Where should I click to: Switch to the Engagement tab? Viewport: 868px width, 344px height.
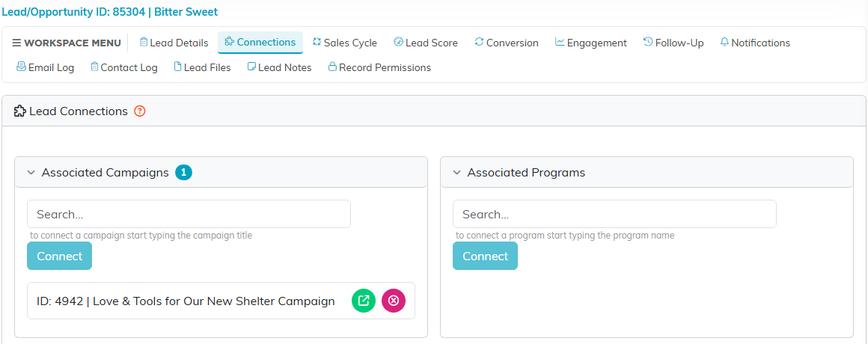click(x=591, y=43)
